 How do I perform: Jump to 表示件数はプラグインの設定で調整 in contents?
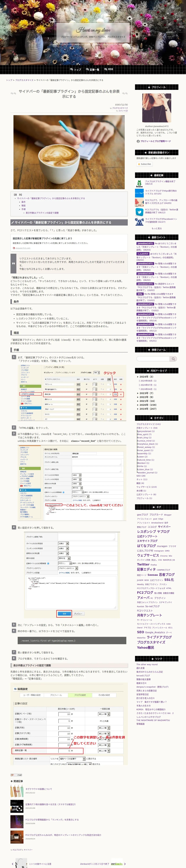click(42, 213)
